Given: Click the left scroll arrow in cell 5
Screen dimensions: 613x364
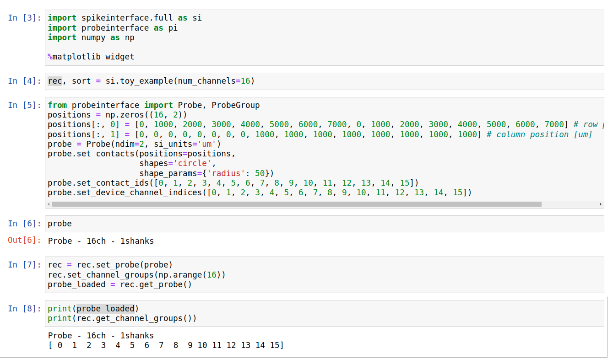Looking at the screenshot, I should point(49,204).
